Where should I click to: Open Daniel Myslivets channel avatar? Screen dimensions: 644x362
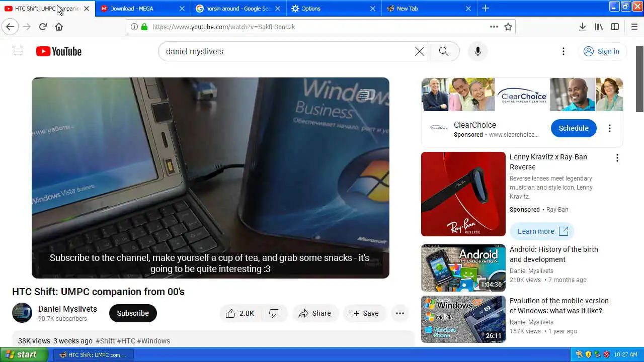(22, 313)
